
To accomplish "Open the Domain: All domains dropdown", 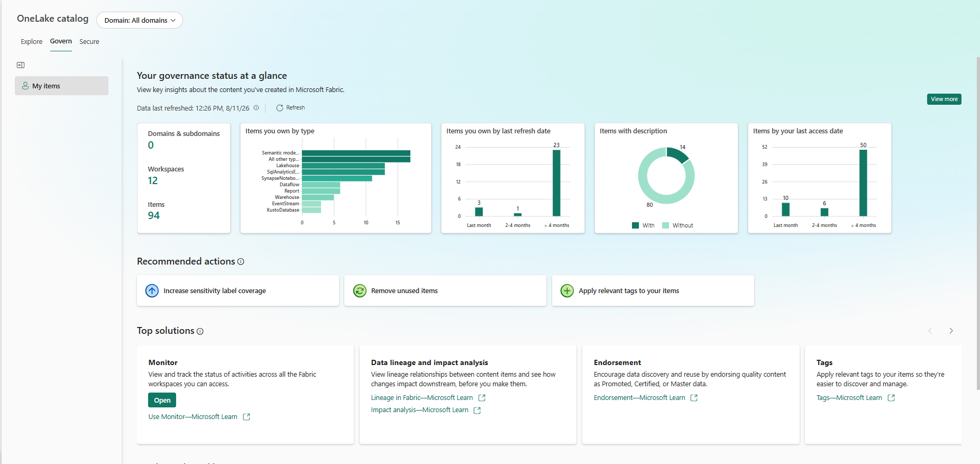I will click(x=140, y=20).
